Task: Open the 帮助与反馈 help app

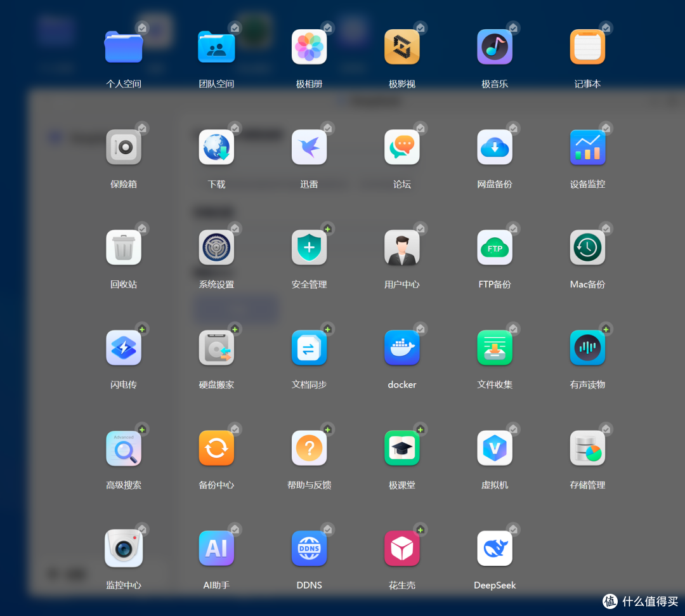Action: pyautogui.click(x=310, y=449)
